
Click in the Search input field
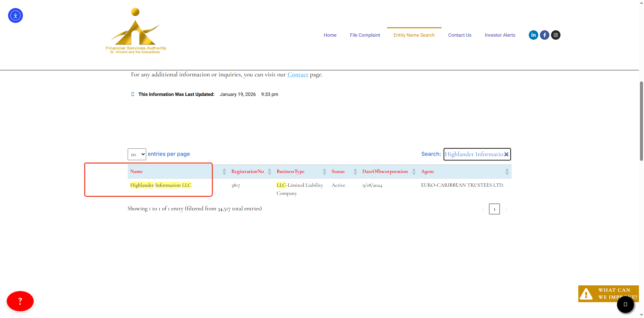[x=473, y=154]
